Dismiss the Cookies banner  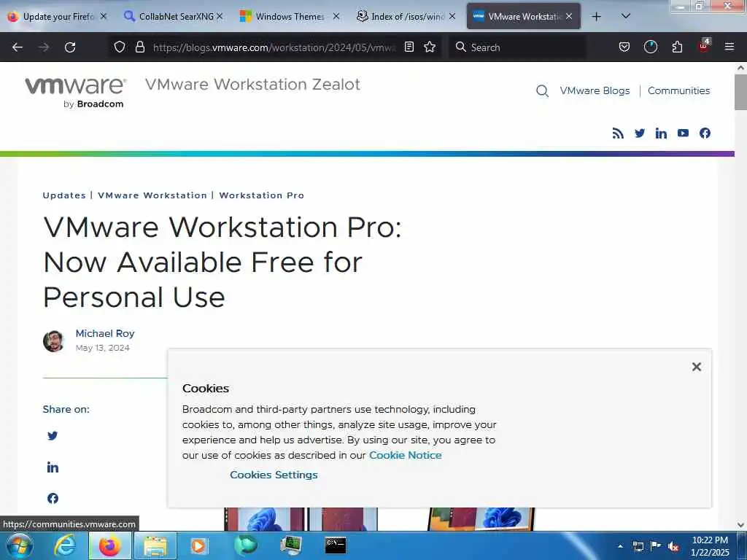697,367
